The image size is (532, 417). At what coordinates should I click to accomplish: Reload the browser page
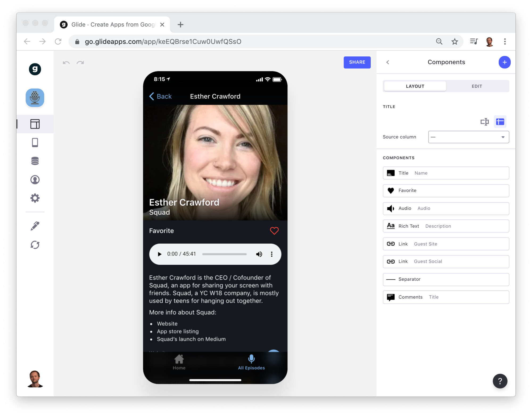(x=58, y=41)
